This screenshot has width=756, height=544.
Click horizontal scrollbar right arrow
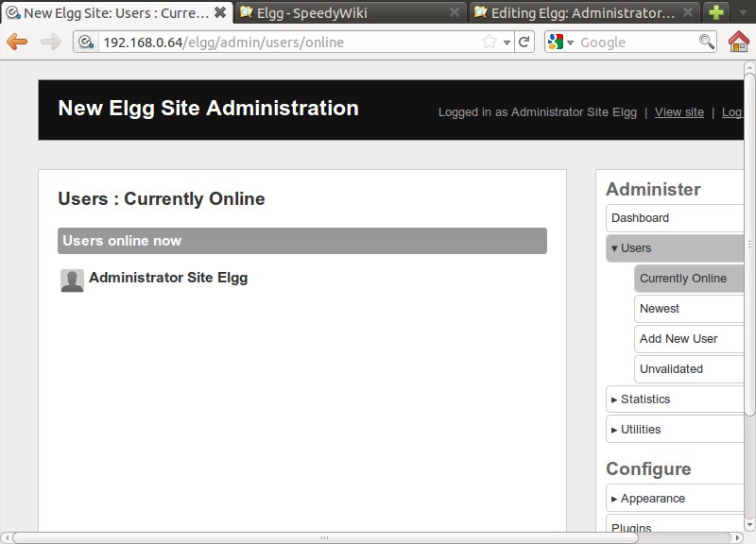pos(738,537)
